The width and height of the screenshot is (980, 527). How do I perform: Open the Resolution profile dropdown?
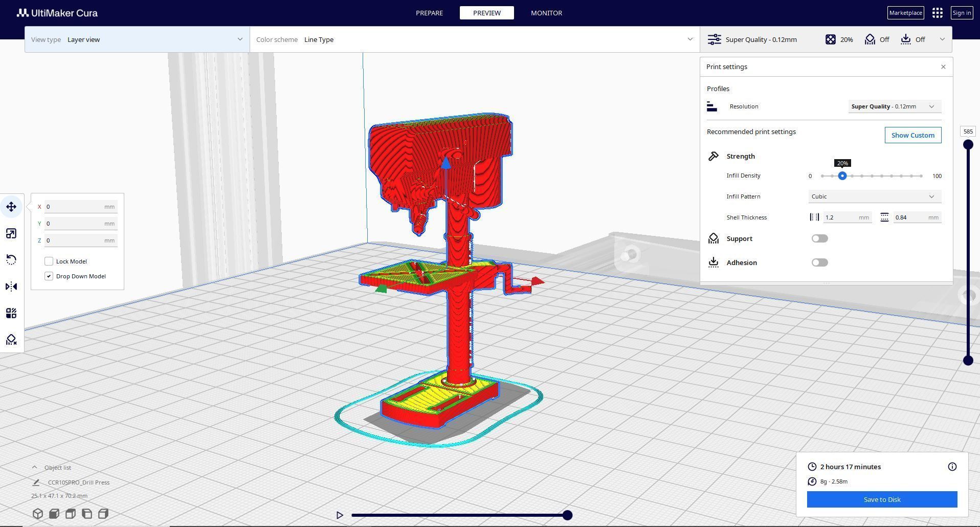click(x=895, y=106)
